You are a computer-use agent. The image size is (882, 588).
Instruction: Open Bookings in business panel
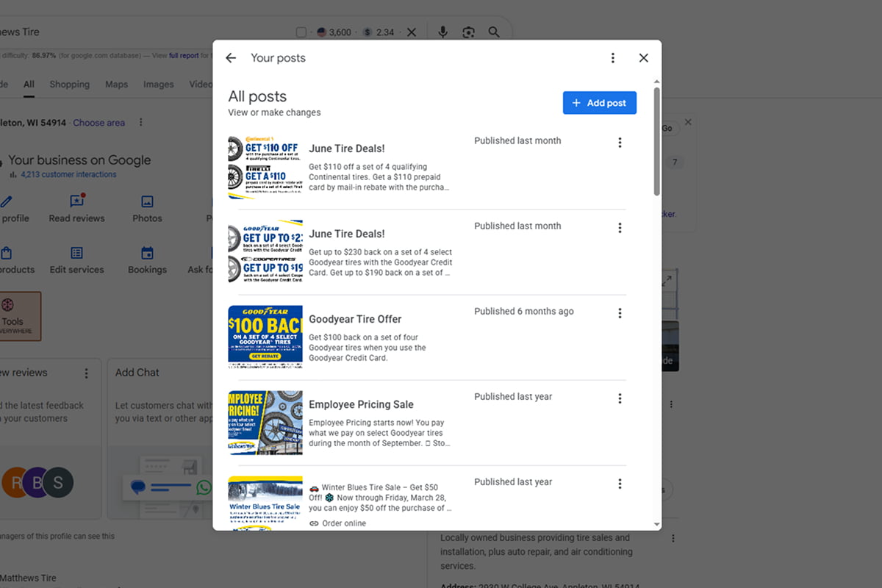tap(147, 261)
